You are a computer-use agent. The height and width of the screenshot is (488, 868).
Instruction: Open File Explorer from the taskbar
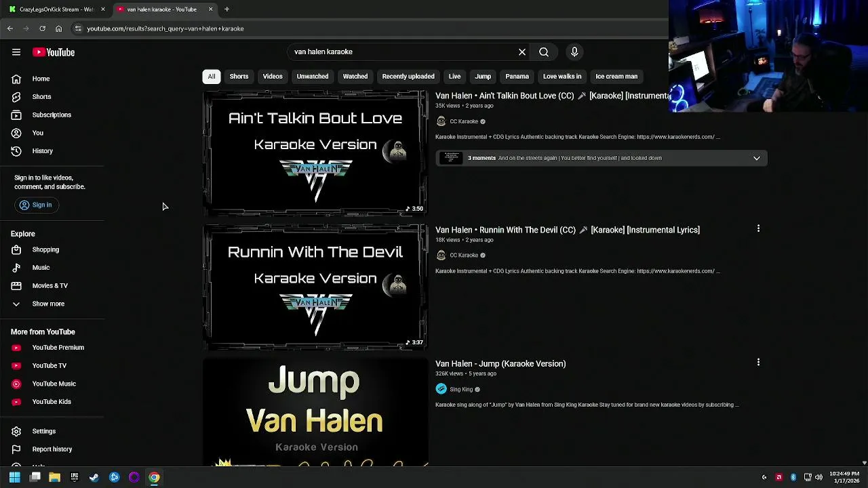[54, 477]
